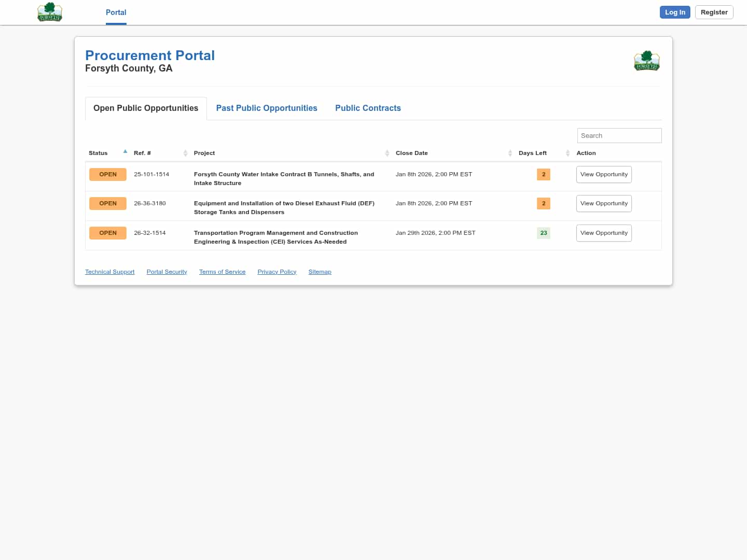Click the Forsyth County logo in navbar
747x560 pixels.
tap(50, 12)
